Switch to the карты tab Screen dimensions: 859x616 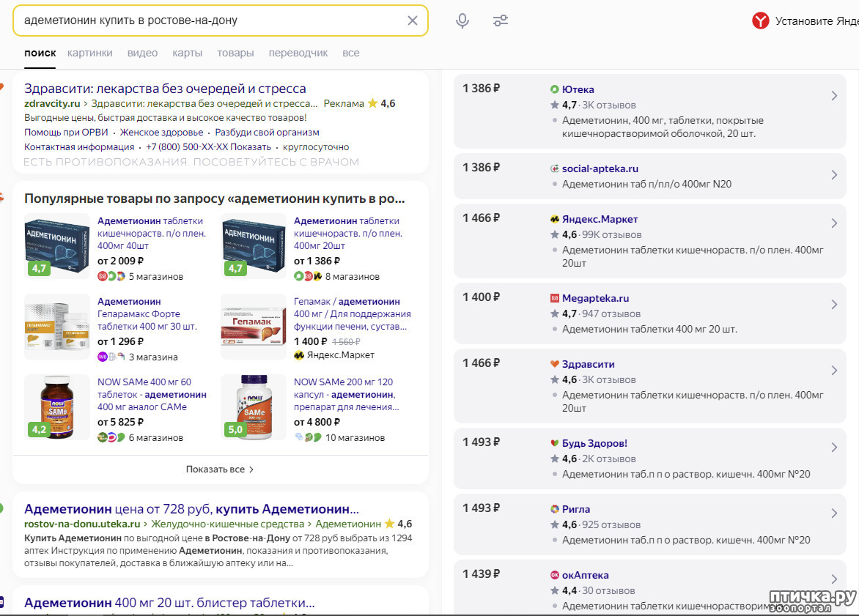(x=188, y=53)
